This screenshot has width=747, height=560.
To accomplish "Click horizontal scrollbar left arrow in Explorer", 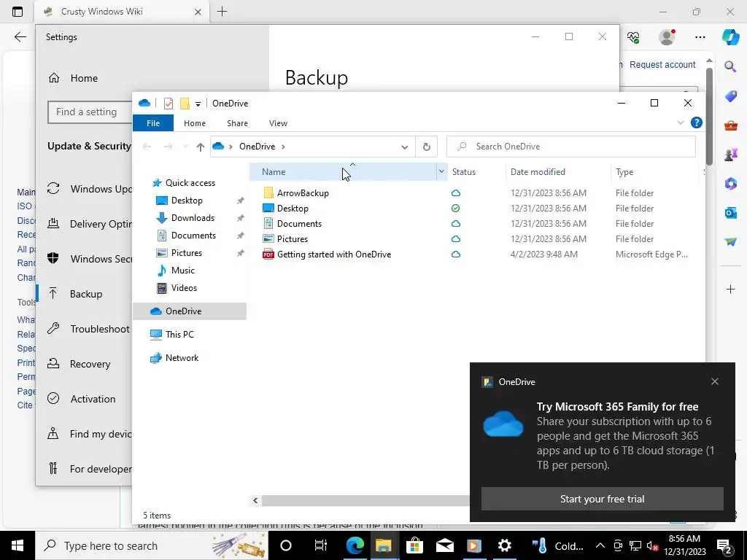I will tap(255, 500).
